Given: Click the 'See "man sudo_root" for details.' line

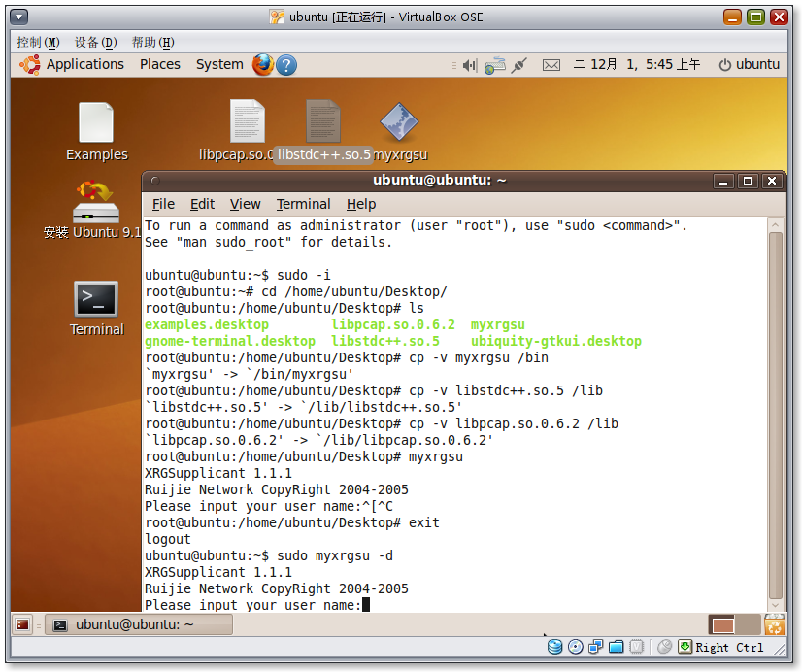Looking at the screenshot, I should [x=269, y=243].
